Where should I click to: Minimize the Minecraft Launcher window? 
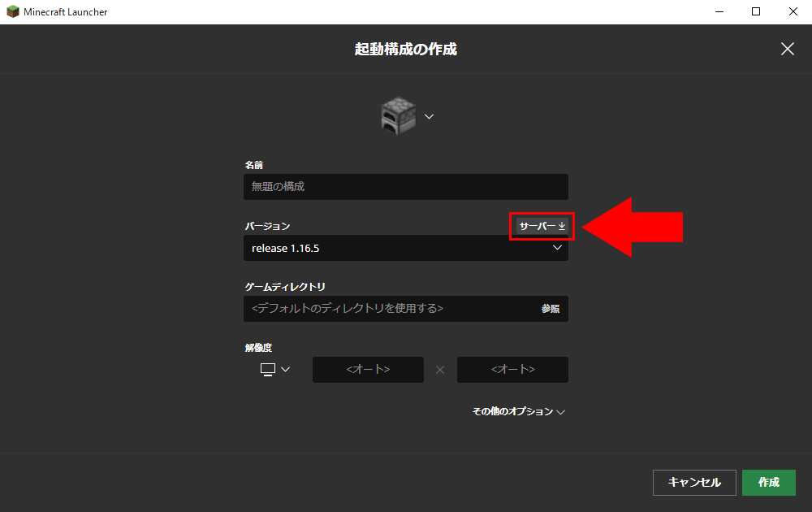click(719, 11)
